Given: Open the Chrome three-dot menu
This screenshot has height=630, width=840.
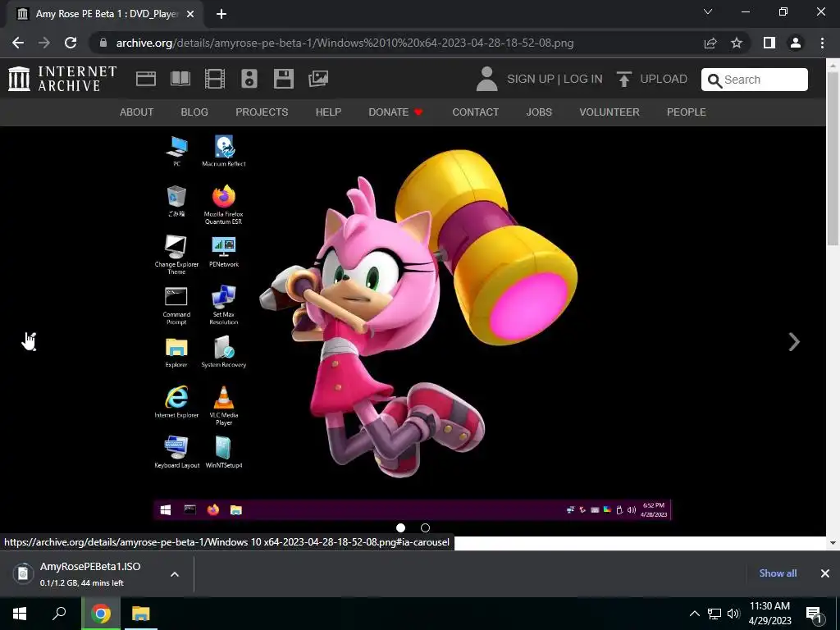Looking at the screenshot, I should click(x=822, y=43).
